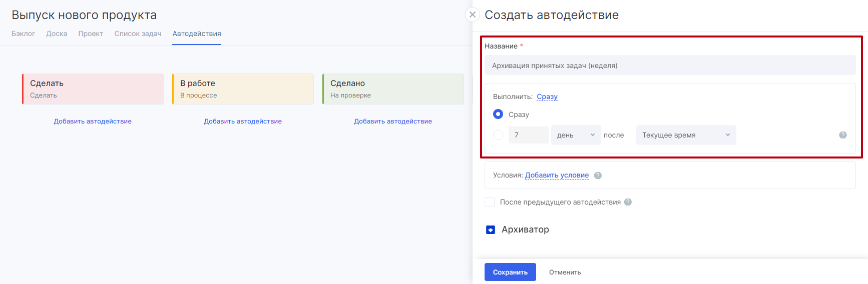This screenshot has width=868, height=284.
Task: Switch to the Бэклог tab
Action: 23,33
